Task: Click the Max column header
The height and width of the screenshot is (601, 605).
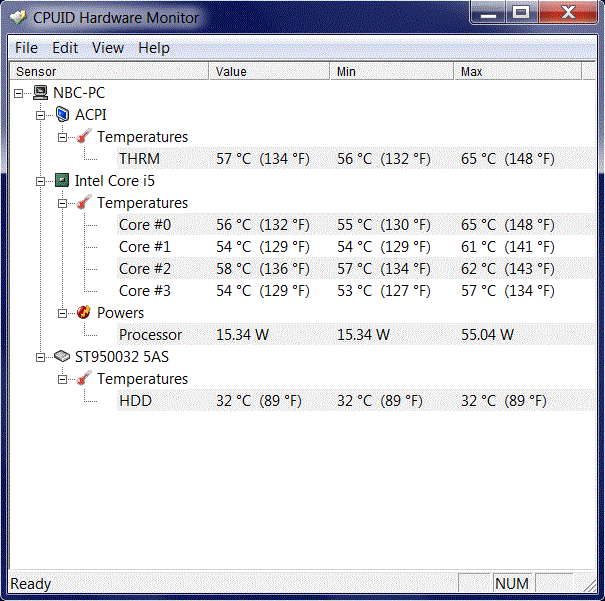Action: 518,71
